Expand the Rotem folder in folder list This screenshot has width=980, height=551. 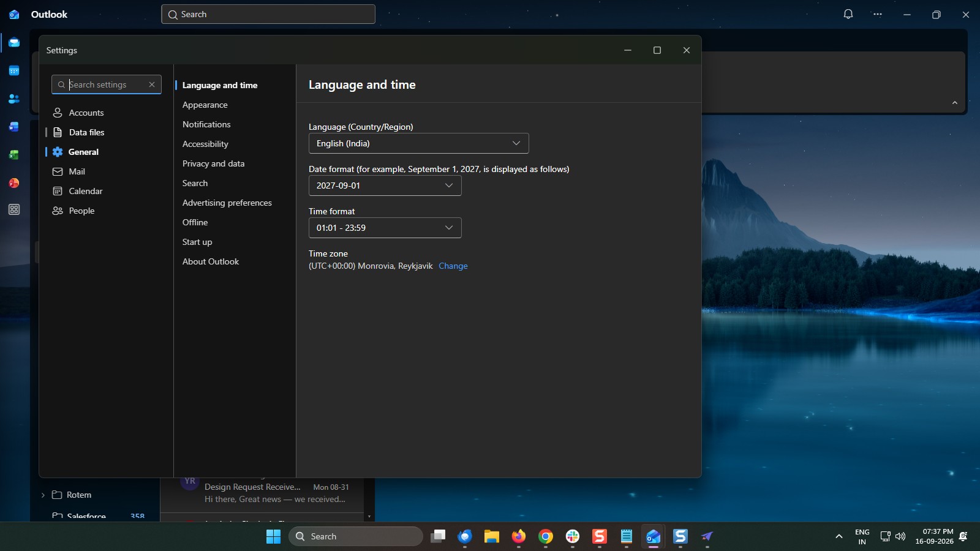pos(43,495)
